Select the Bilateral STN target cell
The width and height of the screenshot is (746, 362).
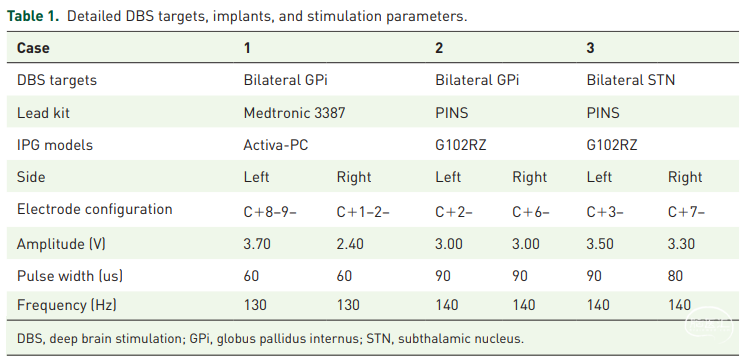tap(630, 80)
